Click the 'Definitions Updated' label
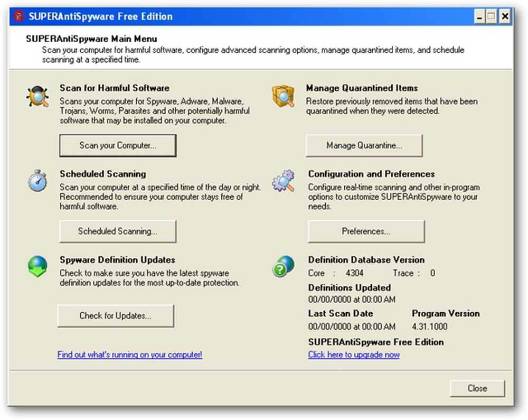Image resolution: width=528 pixels, height=420 pixels. 350,288
